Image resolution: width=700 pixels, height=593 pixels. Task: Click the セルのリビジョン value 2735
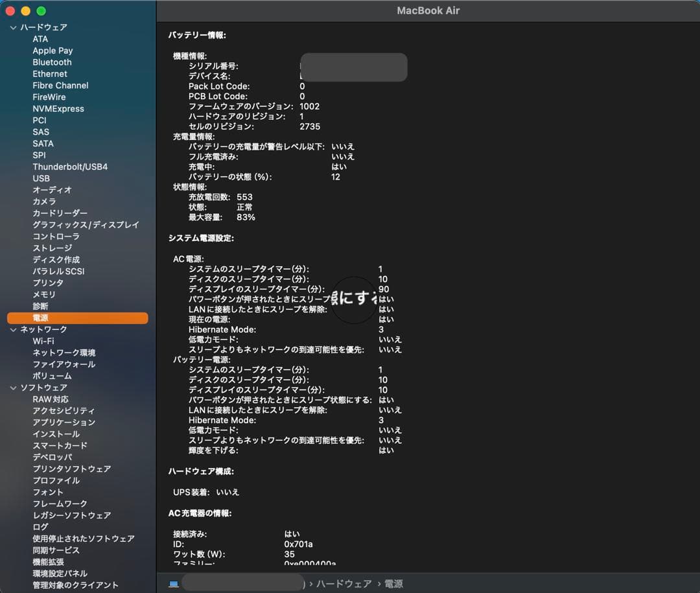(310, 126)
